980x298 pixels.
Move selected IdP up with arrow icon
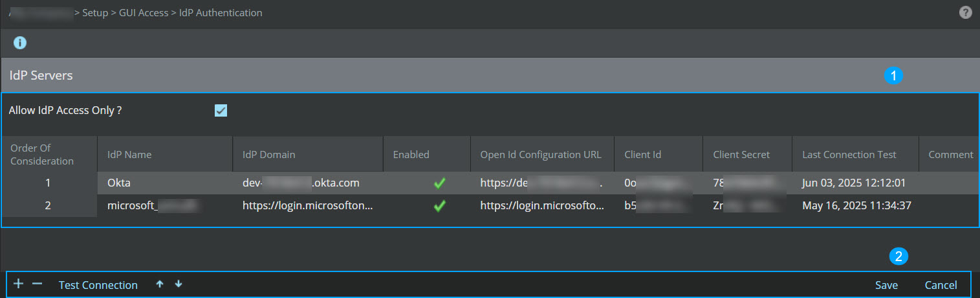[160, 284]
